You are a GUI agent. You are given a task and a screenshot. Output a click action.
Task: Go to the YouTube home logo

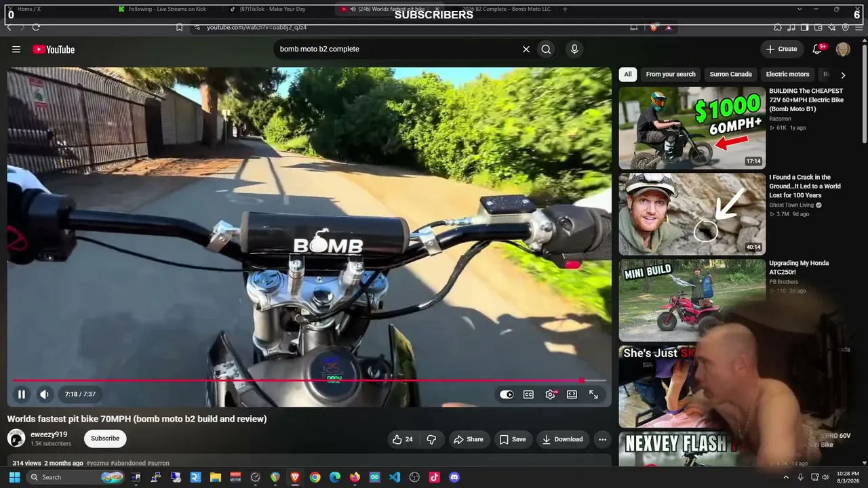tap(54, 49)
